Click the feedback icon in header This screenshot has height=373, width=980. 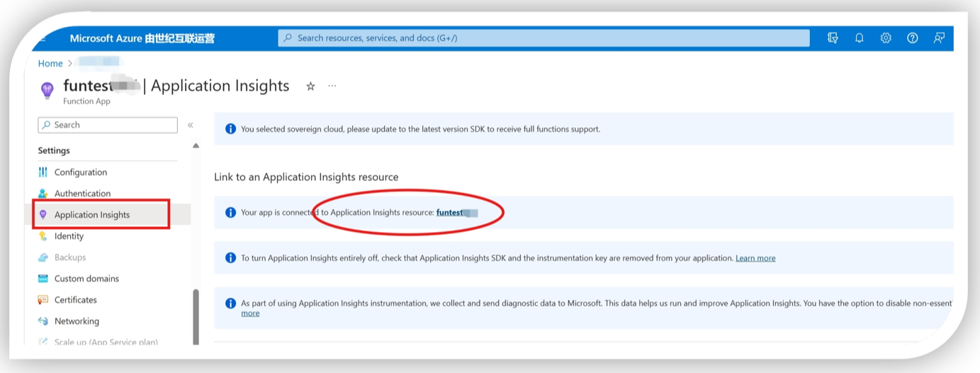(x=939, y=38)
